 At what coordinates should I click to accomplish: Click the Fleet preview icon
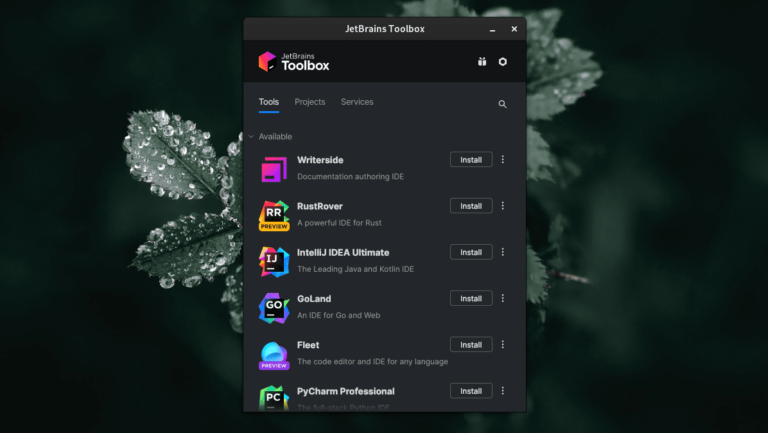[x=274, y=354]
